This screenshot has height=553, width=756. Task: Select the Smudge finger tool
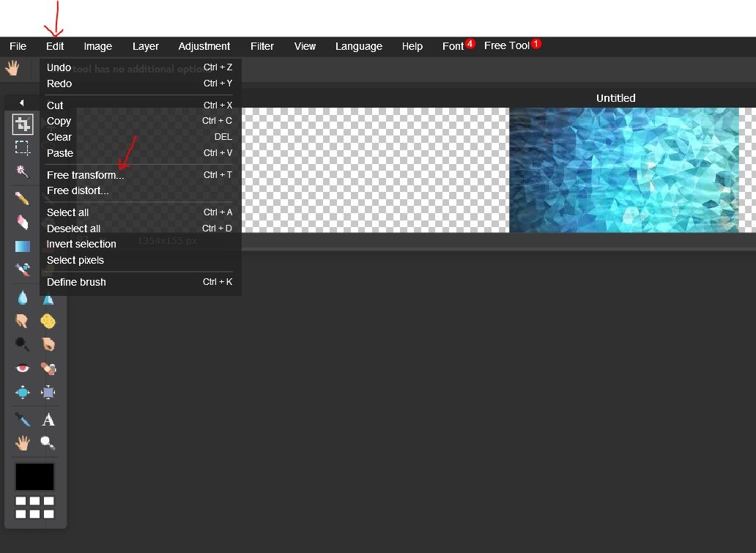click(x=22, y=321)
